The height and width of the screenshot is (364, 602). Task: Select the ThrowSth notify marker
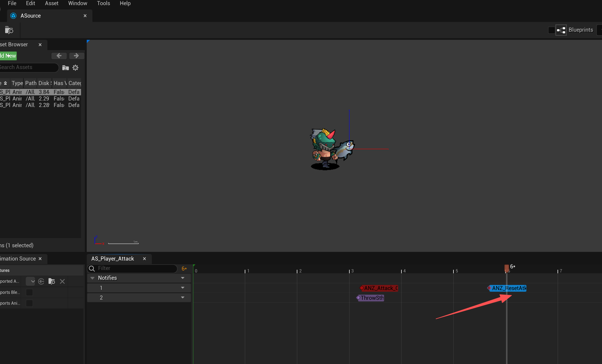(x=370, y=298)
